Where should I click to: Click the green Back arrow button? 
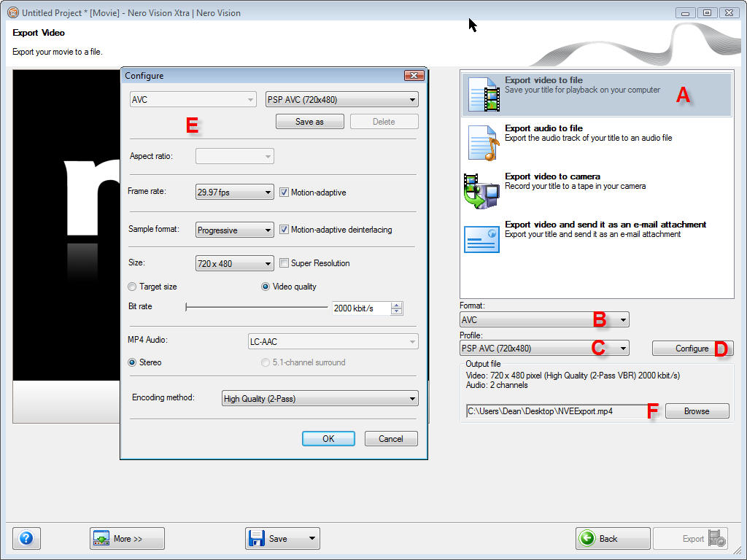613,539
